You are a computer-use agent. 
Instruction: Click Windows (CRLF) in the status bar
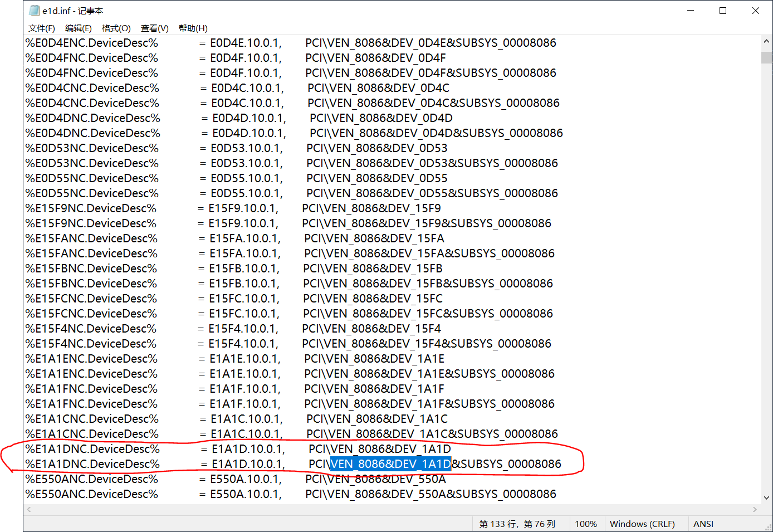[642, 524]
